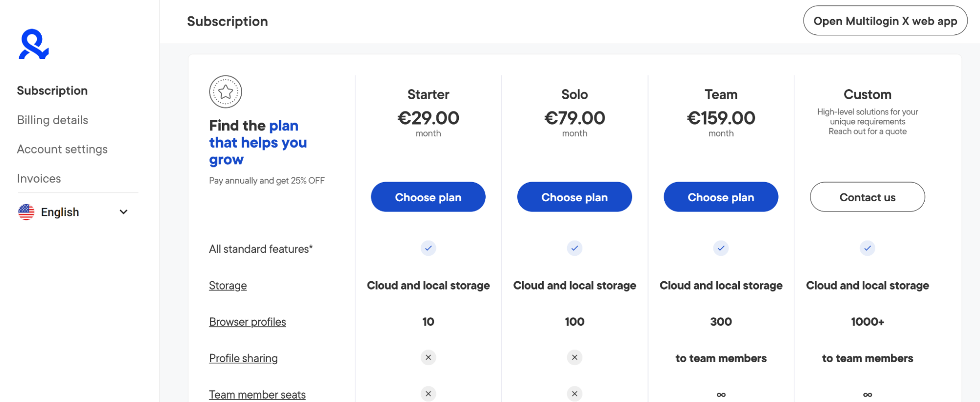
Task: Open the Storage feature link
Action: click(228, 286)
